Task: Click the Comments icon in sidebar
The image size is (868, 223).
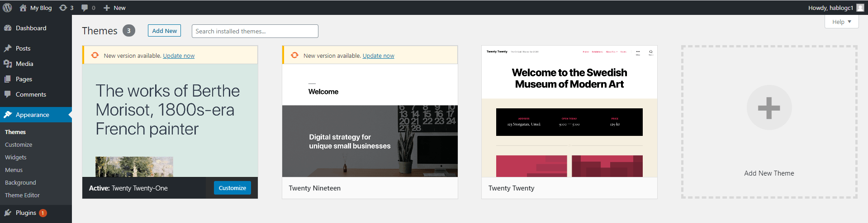Action: tap(8, 94)
